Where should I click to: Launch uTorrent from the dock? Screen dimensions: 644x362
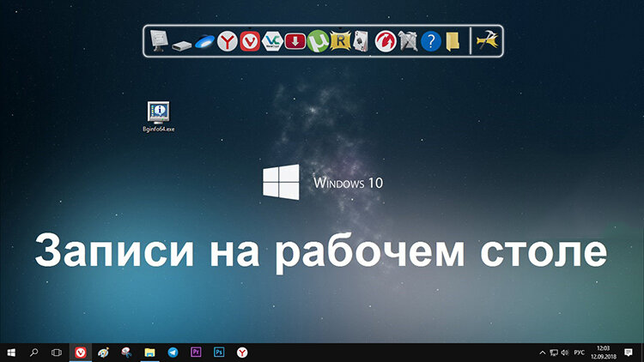318,41
